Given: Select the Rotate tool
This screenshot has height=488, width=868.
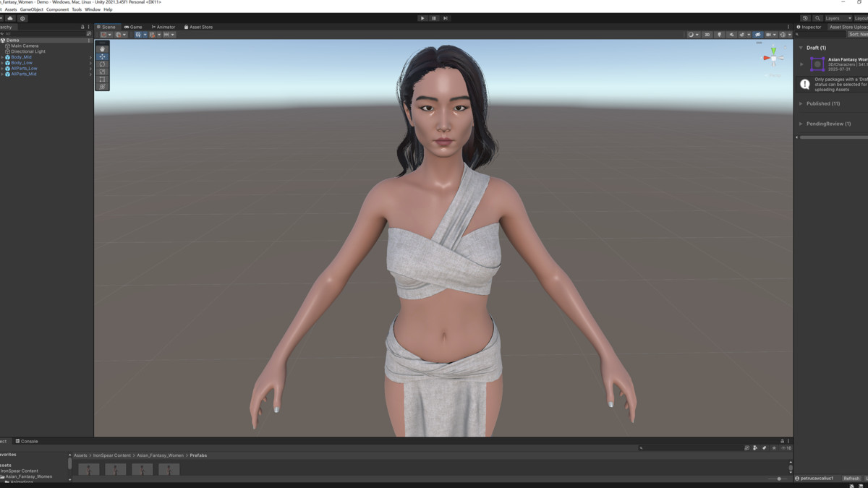Looking at the screenshot, I should pyautogui.click(x=102, y=64).
